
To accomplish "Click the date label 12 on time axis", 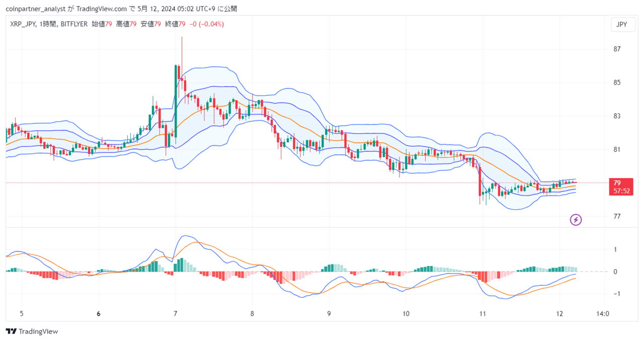I will [559, 313].
